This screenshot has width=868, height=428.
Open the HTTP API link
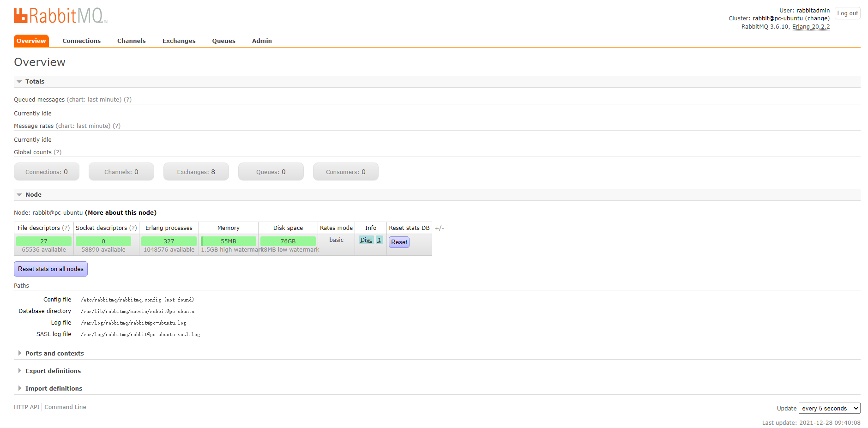click(x=27, y=407)
